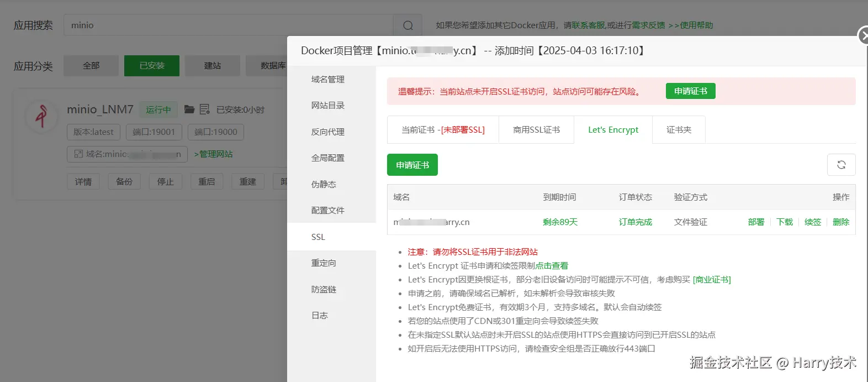Select 数据库 category filter
868x382 pixels.
pyautogui.click(x=267, y=66)
